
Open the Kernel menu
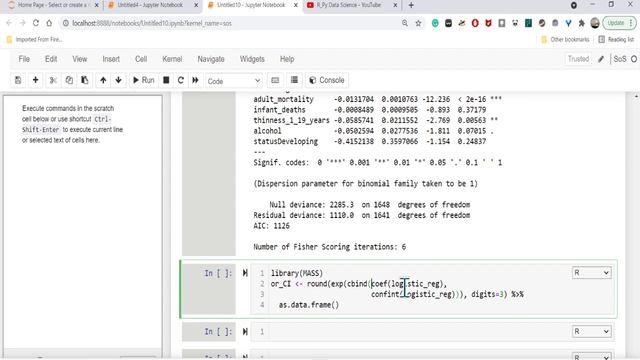pyautogui.click(x=172, y=59)
